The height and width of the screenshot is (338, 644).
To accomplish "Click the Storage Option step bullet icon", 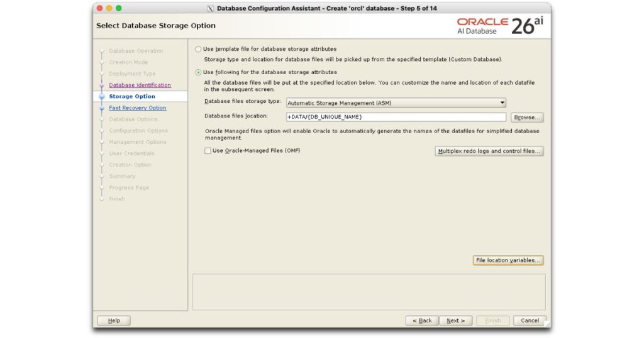I will pos(102,97).
